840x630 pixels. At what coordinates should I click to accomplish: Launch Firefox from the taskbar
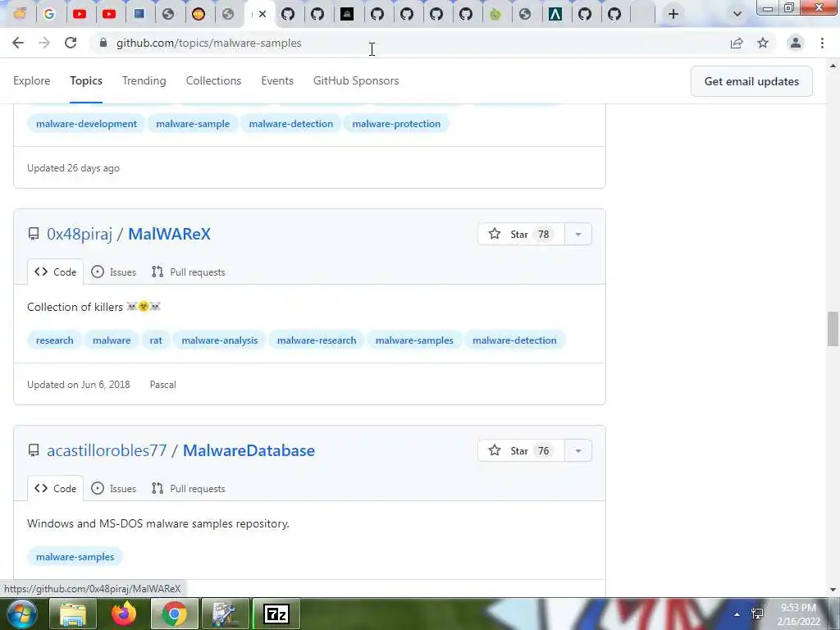124,614
